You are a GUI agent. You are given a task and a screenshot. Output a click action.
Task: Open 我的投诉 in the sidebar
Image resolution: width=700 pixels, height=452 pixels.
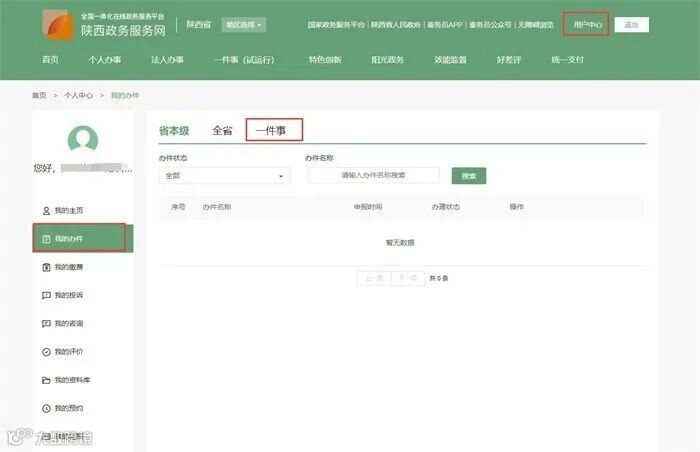pos(69,295)
